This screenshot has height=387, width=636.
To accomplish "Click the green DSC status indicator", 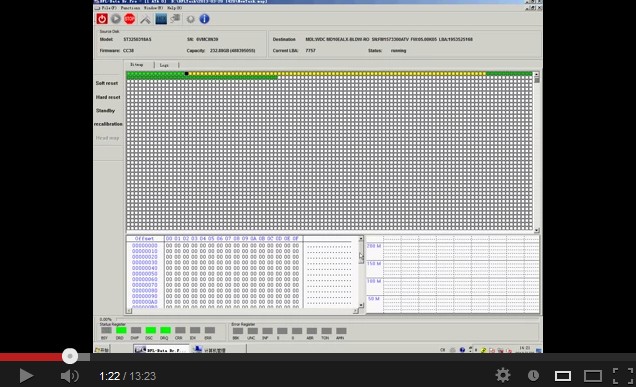I will click(x=150, y=331).
